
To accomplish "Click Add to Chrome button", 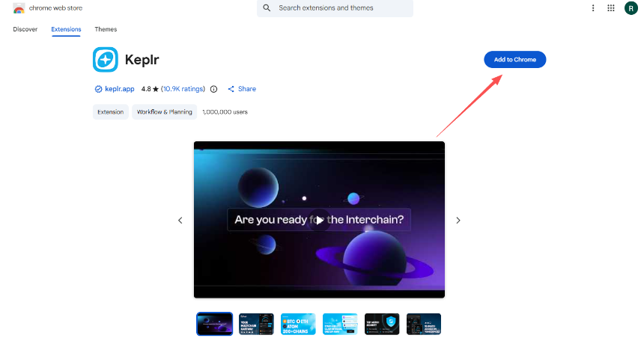I will click(x=514, y=60).
